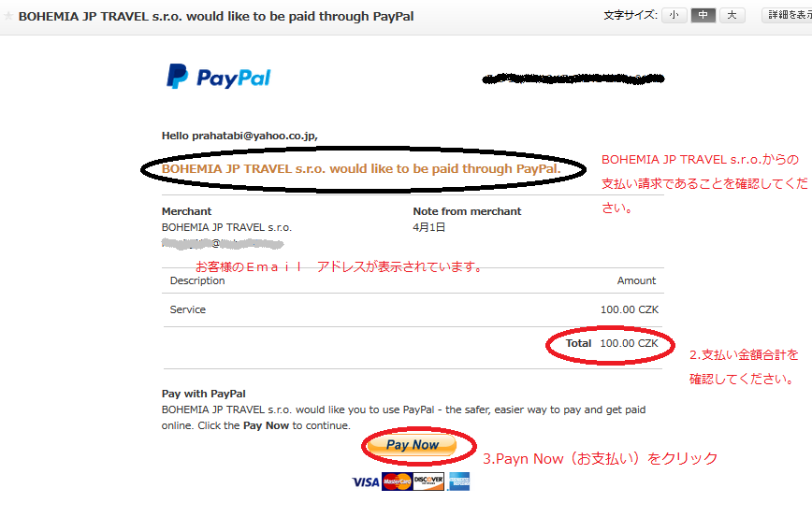Click the star icon beside email subject
Viewport: 812px width, 517px height.
click(7, 16)
